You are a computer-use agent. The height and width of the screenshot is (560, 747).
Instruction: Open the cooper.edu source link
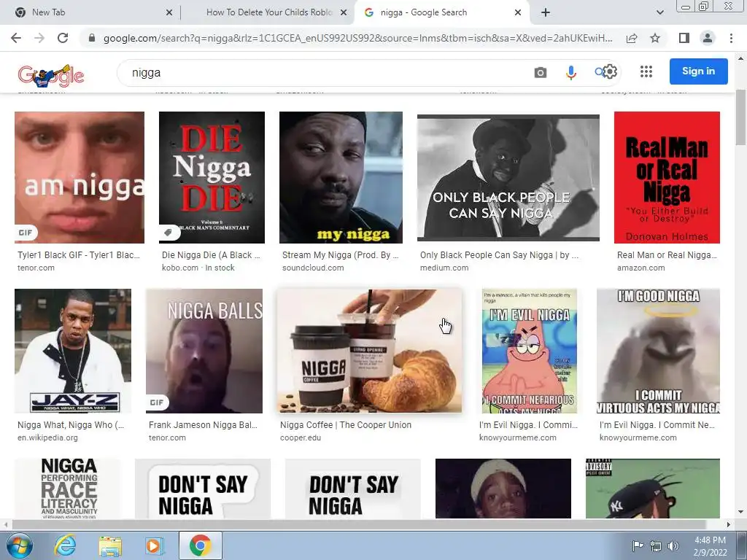pyautogui.click(x=301, y=437)
